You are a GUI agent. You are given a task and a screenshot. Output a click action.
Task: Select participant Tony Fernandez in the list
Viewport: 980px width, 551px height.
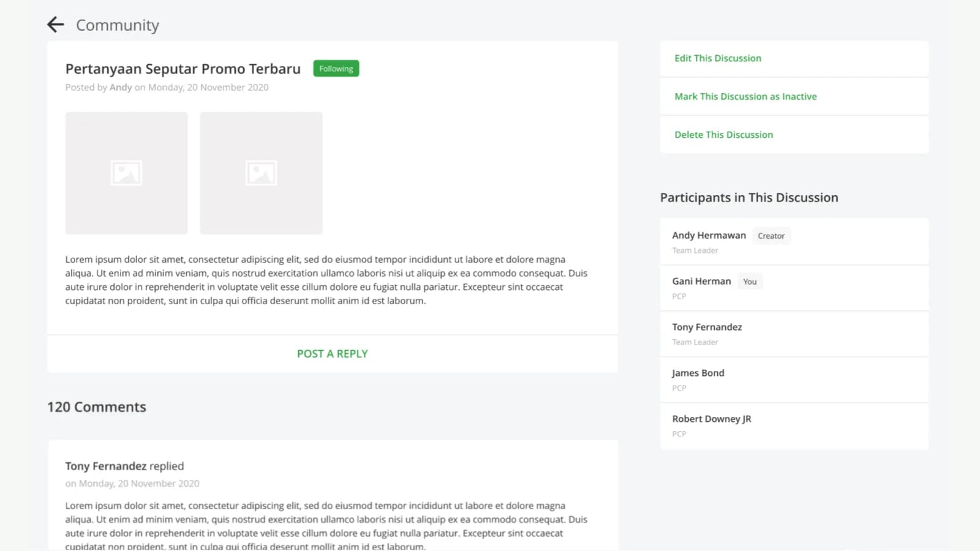click(794, 334)
